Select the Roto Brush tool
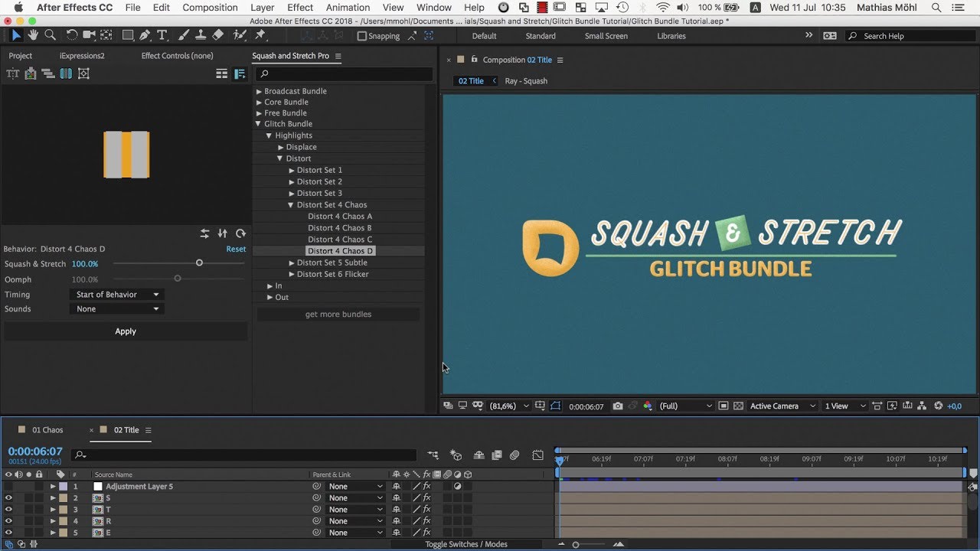 (241, 35)
